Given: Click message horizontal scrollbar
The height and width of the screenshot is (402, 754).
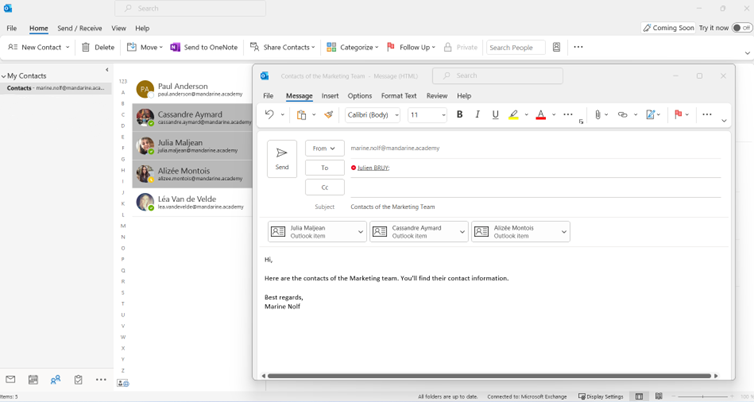Looking at the screenshot, I should tap(489, 376).
